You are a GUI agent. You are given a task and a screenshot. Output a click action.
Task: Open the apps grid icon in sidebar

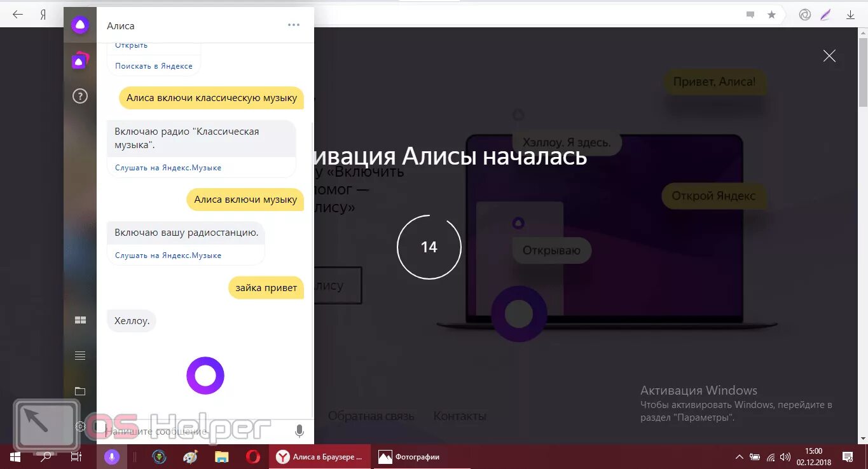(80, 320)
